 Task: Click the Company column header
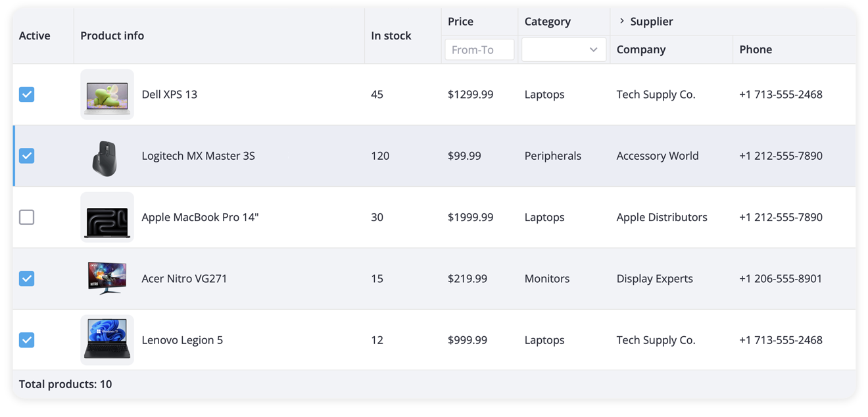click(x=641, y=50)
